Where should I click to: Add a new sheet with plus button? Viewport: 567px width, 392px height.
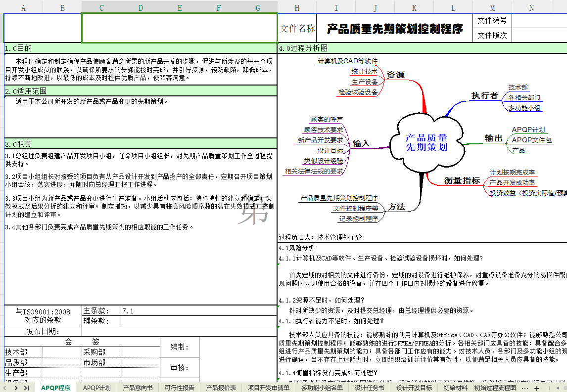[x=537, y=388]
